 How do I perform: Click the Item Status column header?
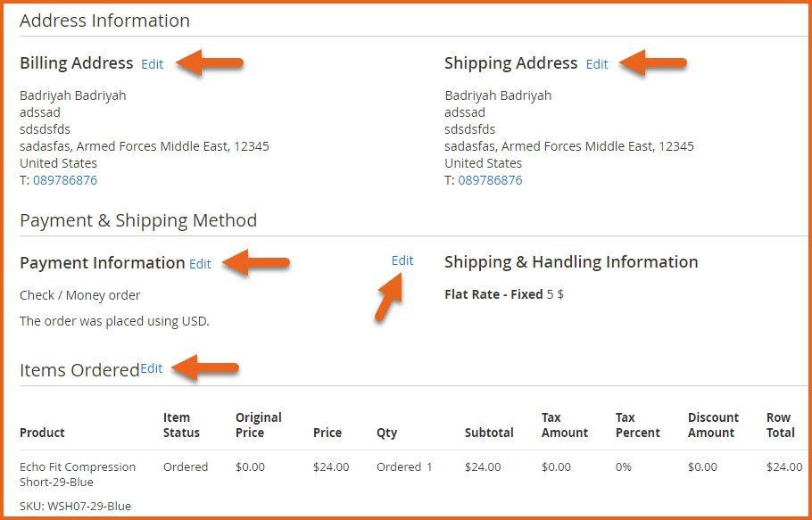(x=181, y=425)
